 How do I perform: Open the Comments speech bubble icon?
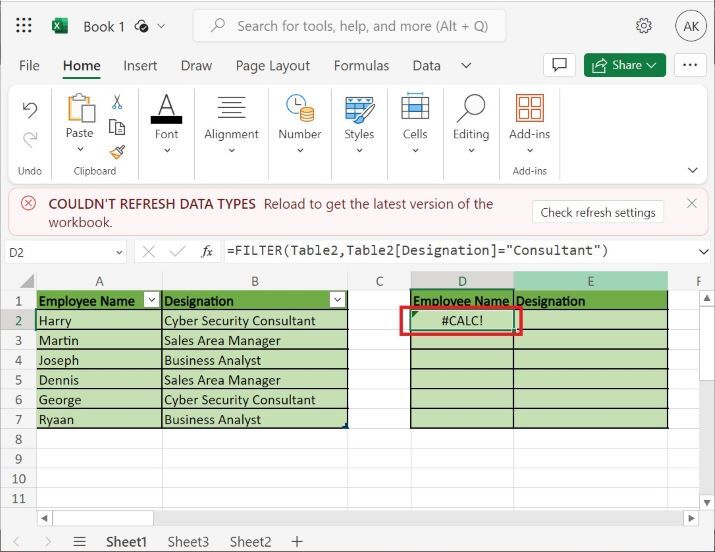tap(558, 65)
